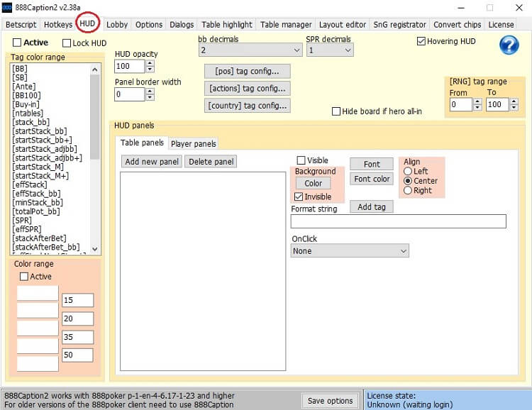Open the bb decimals dropdown
The image size is (532, 410).
click(250, 50)
